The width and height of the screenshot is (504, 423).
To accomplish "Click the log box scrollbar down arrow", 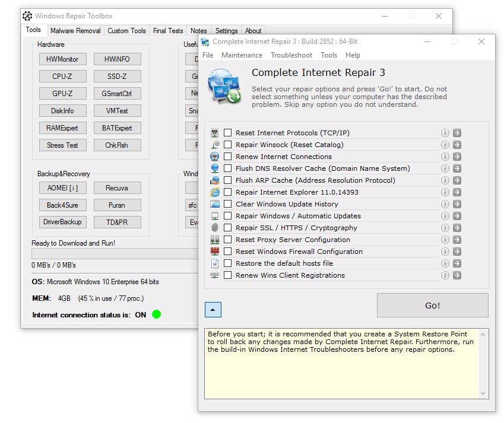I will [x=483, y=393].
